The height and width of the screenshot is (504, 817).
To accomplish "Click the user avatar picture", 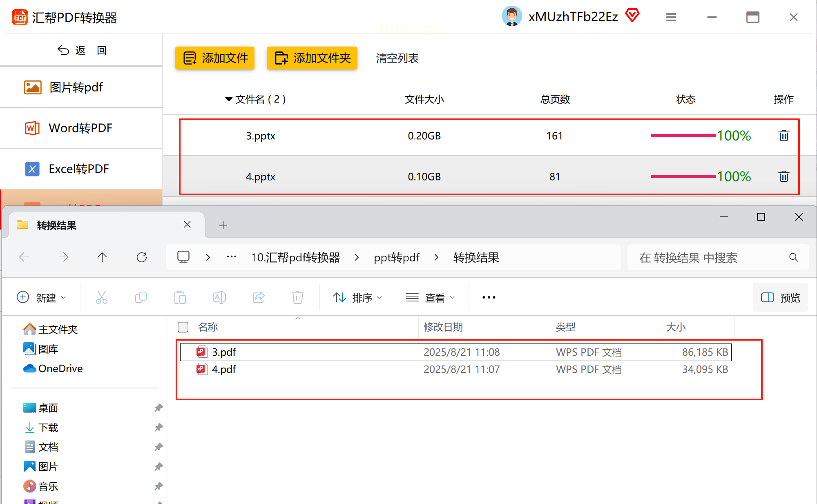I will click(x=511, y=16).
